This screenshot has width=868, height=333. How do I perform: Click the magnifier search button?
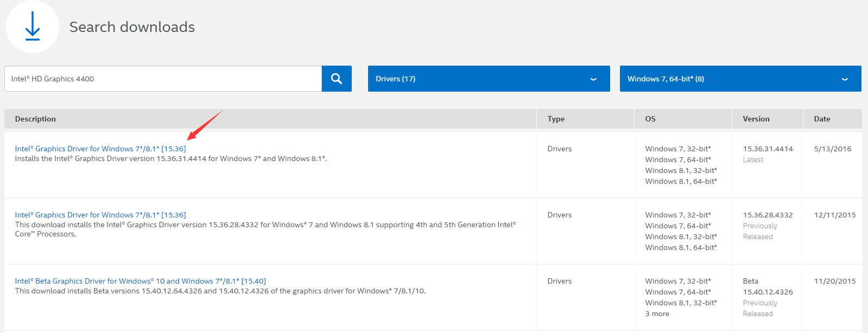click(x=337, y=79)
